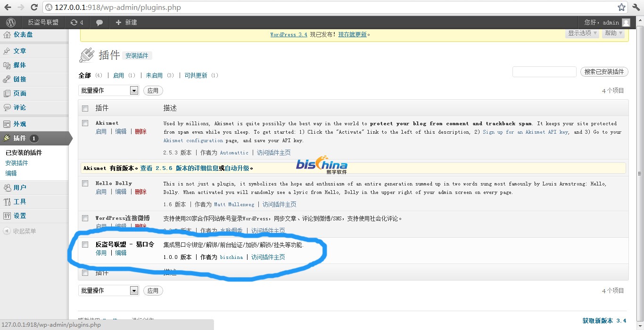
Task: Click the Automattic author link
Action: click(x=234, y=153)
